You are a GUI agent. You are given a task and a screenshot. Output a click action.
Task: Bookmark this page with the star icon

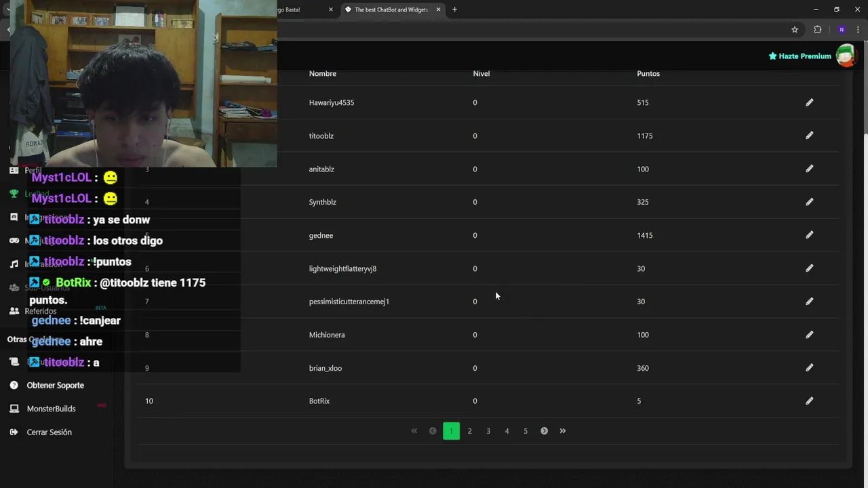(x=795, y=30)
